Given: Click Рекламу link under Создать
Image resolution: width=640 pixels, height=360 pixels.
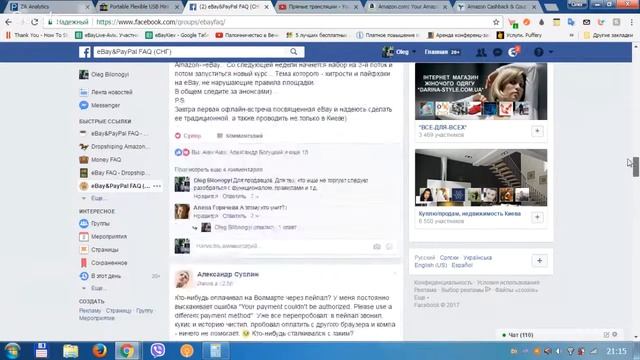Looking at the screenshot, I should coord(90,311).
